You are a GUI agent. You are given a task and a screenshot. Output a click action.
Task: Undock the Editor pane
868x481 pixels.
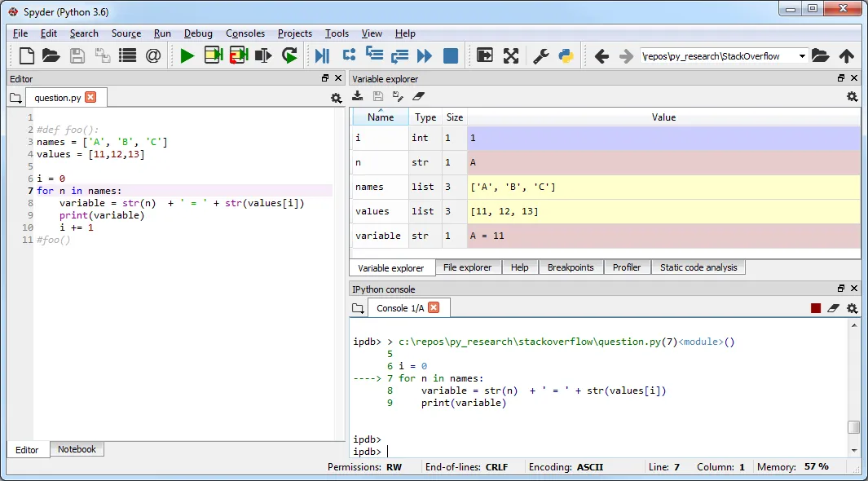325,78
